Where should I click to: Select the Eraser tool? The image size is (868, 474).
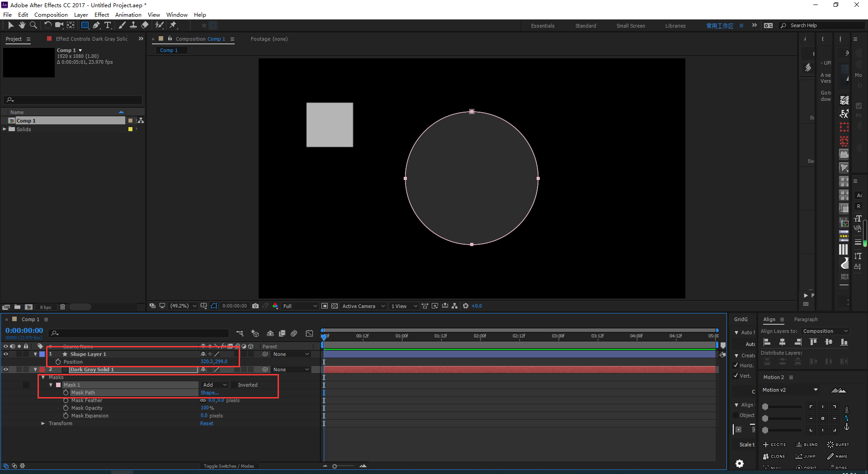point(145,25)
